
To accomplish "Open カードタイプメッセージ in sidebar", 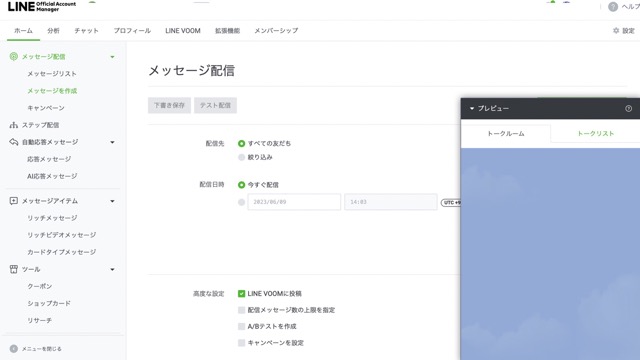I will 62,252.
